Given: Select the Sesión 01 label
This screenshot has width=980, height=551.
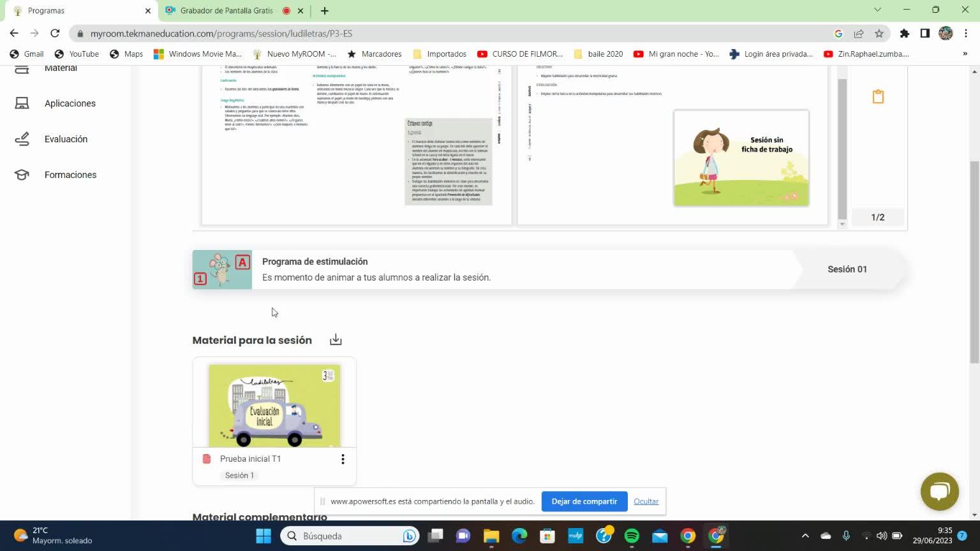Looking at the screenshot, I should [847, 269].
